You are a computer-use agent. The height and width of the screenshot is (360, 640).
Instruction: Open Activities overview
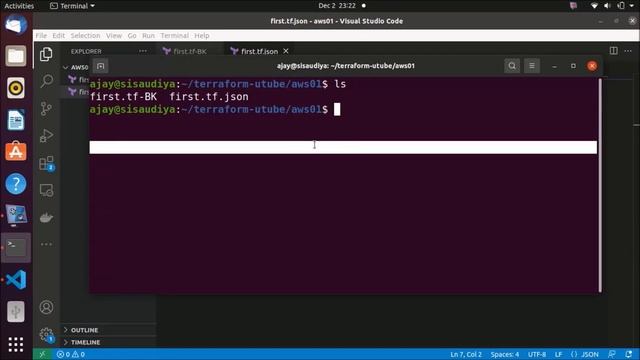pyautogui.click(x=19, y=6)
